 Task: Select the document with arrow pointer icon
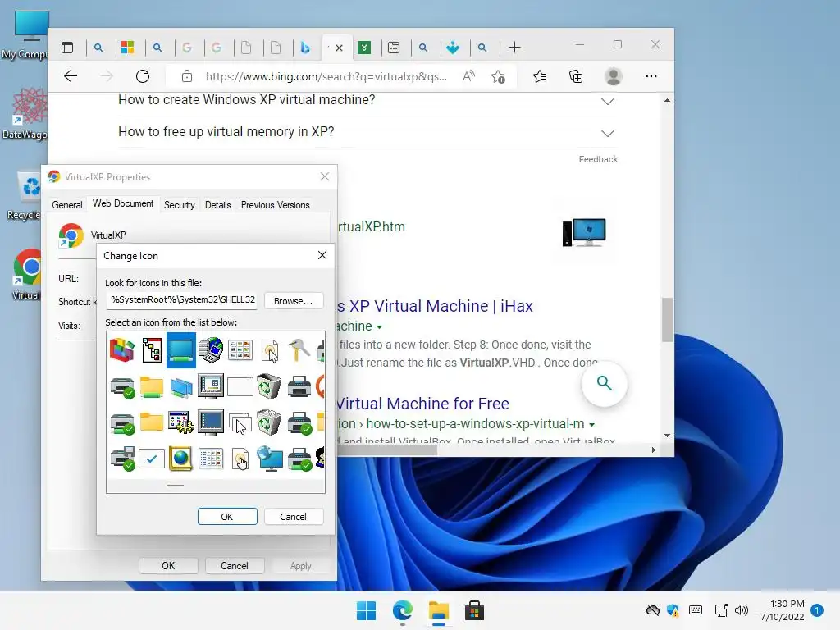coord(269,351)
